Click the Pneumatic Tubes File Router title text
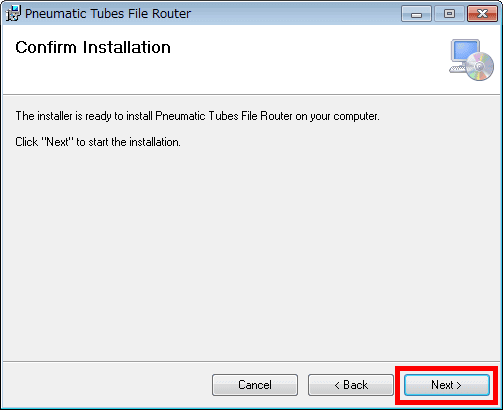503x410 pixels. click(108, 14)
